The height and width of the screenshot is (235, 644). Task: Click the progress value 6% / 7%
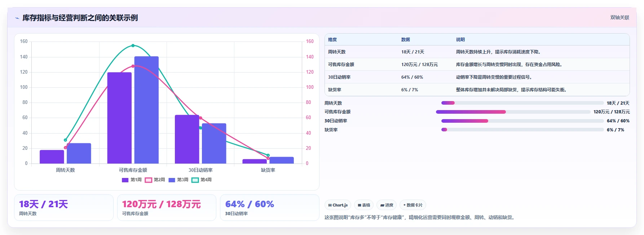pos(616,130)
